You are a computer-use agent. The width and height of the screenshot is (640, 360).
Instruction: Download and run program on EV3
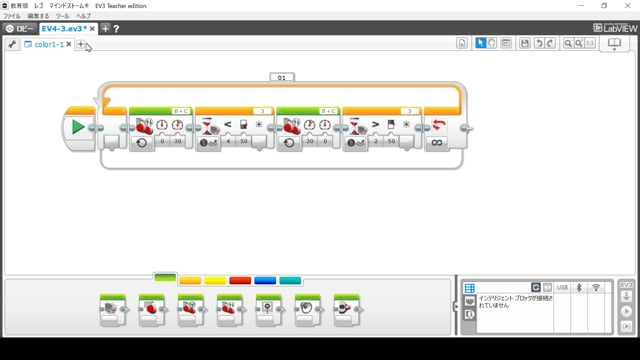click(627, 311)
